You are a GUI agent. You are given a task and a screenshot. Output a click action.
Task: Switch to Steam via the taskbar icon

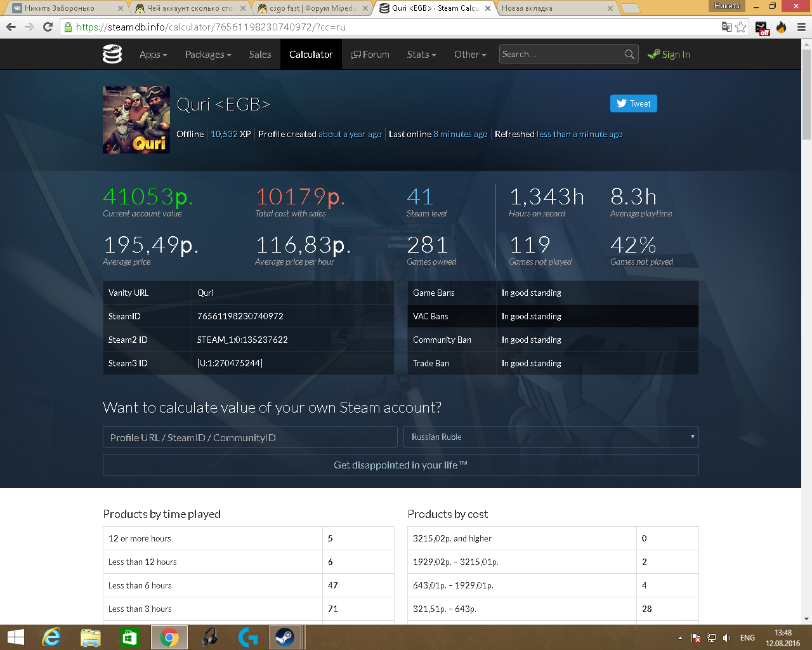(x=284, y=637)
